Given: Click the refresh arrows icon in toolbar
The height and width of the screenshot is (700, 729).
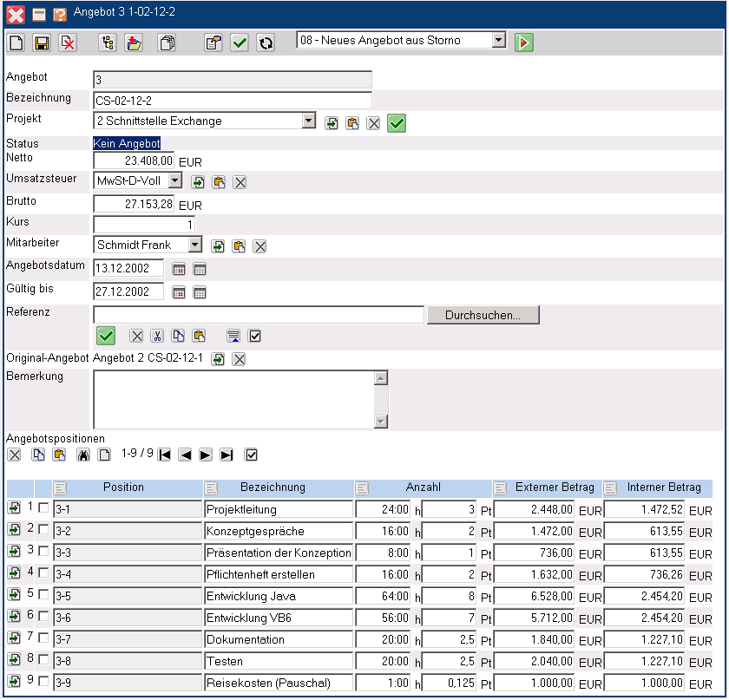Looking at the screenshot, I should click(x=266, y=43).
